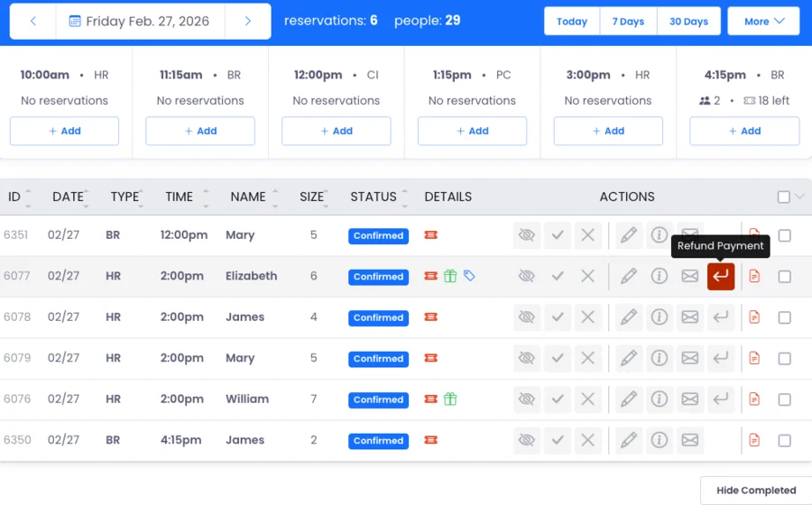
Task: Edit William's reservation with pencil icon
Action: [x=629, y=399]
